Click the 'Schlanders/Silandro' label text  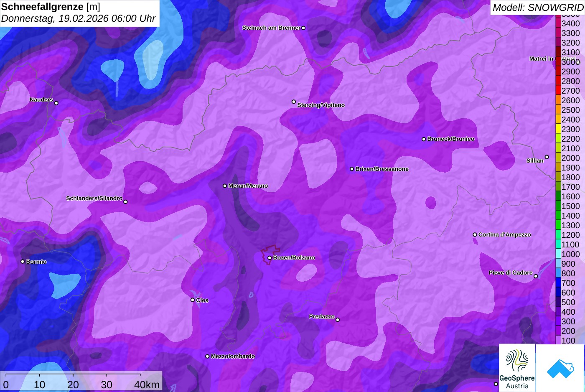(x=94, y=199)
